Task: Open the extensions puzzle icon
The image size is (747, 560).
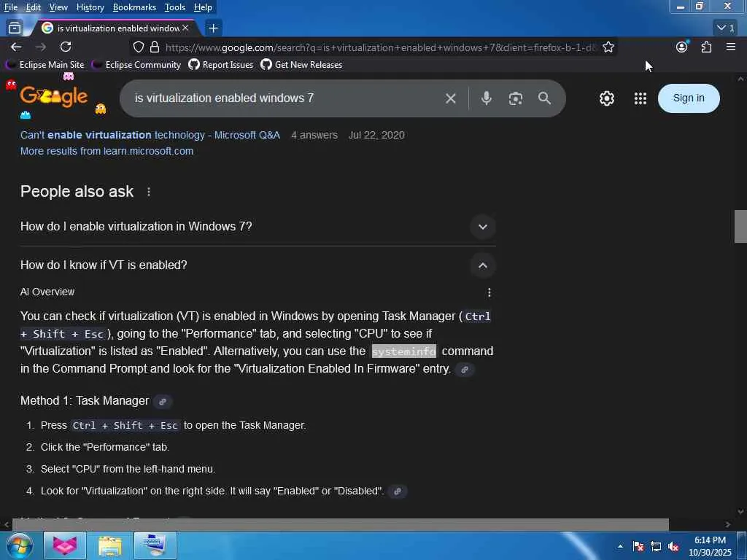Action: pyautogui.click(x=706, y=47)
